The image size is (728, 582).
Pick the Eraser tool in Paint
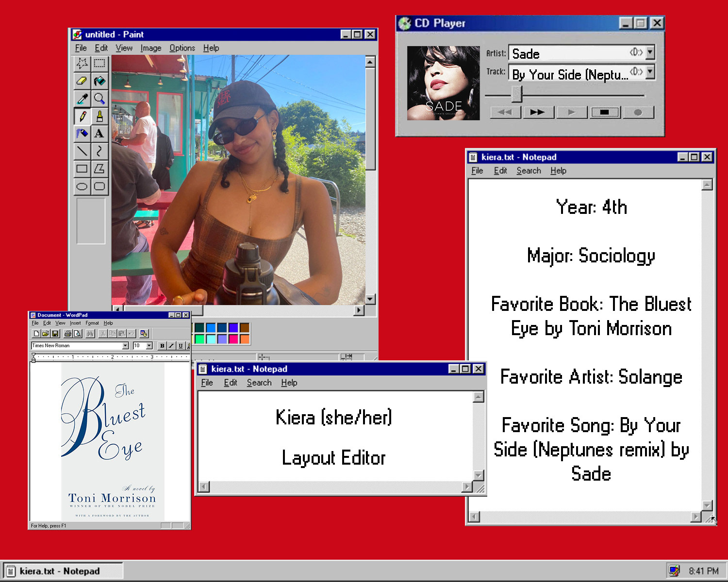pos(82,81)
